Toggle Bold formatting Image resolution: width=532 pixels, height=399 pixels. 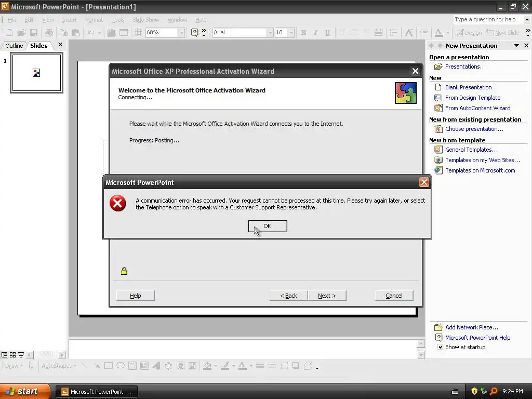point(303,33)
